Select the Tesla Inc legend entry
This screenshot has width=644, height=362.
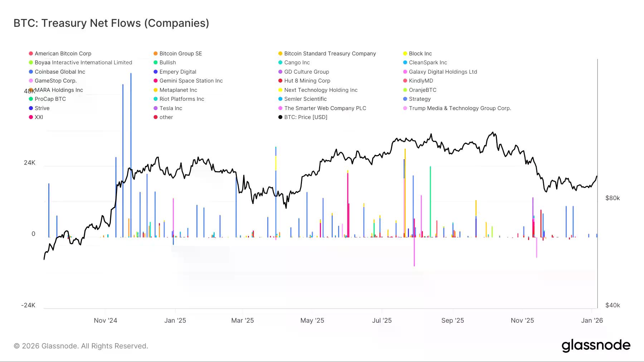click(x=170, y=108)
